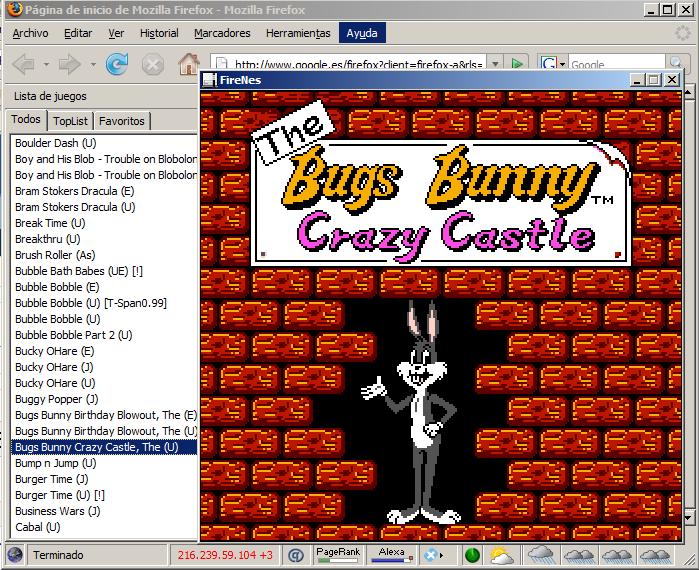Open the Ver menu
This screenshot has height=570, width=699.
point(116,33)
